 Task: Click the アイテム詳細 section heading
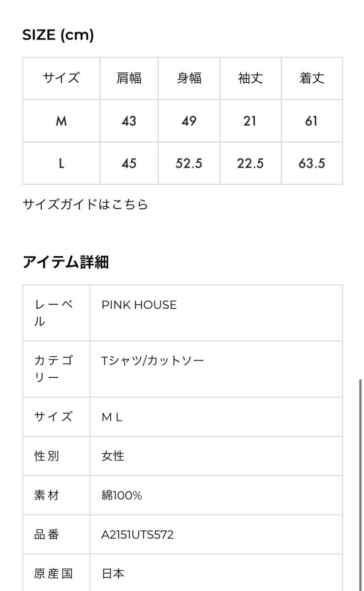click(x=65, y=262)
